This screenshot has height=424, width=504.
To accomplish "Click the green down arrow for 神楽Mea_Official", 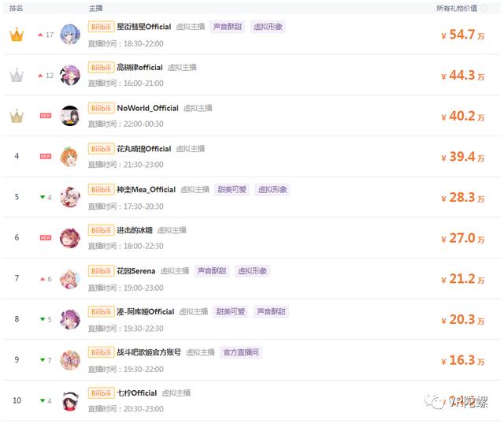I will click(43, 197).
